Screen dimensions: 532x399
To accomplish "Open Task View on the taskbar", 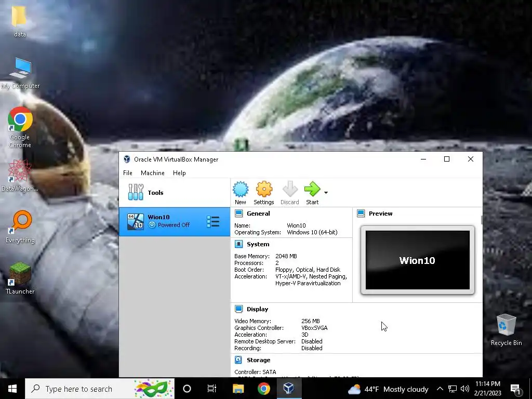I will pyautogui.click(x=212, y=389).
